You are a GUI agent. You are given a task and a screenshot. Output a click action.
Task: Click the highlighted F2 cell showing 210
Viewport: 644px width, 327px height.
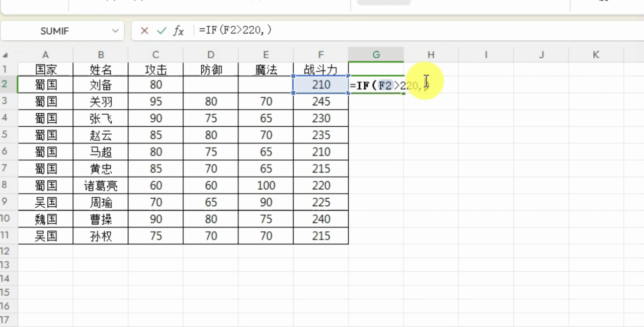coord(320,85)
